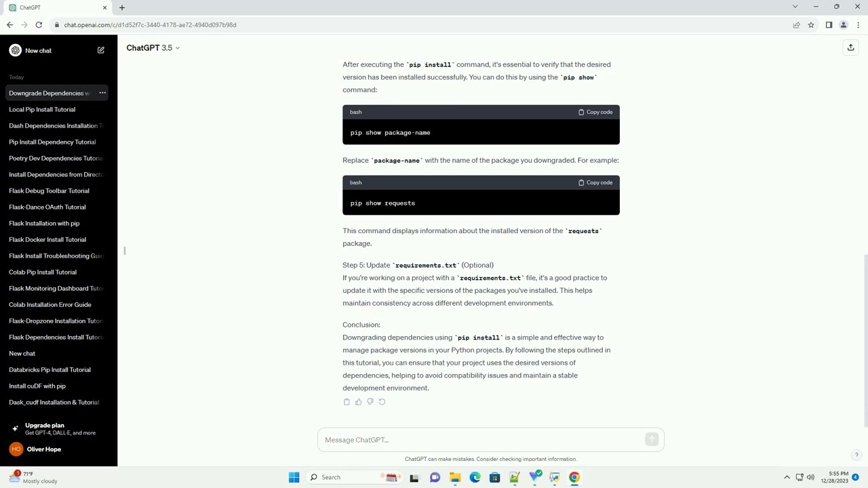
Task: Expand the ChatGPT 3.5 model dropdown
Action: 153,47
